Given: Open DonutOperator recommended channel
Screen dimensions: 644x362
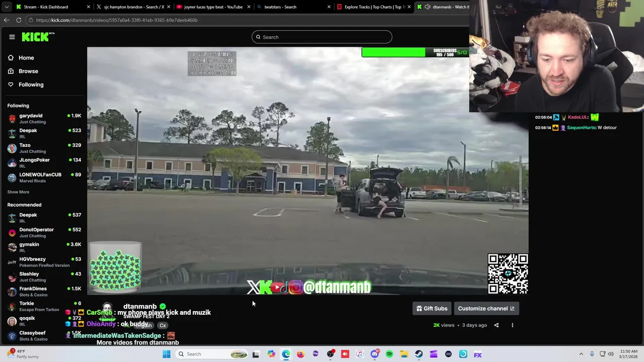Looking at the screenshot, I should (44, 232).
